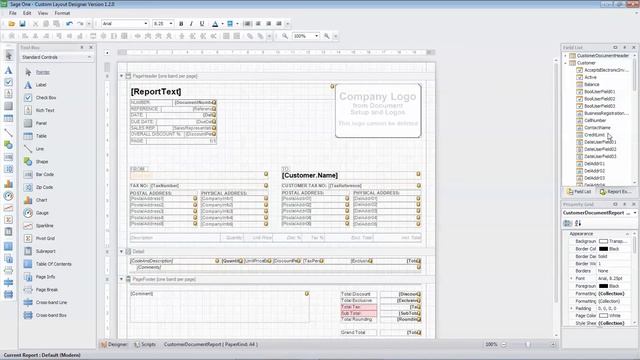
Task: Open the Format menu
Action: tap(62, 13)
